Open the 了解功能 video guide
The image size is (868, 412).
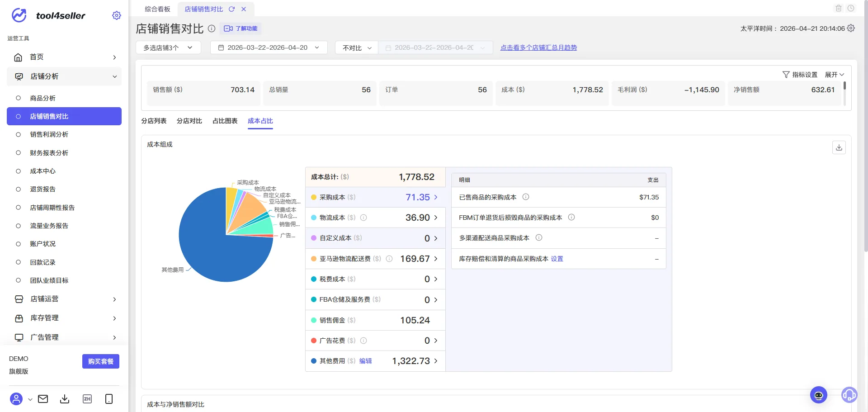241,28
